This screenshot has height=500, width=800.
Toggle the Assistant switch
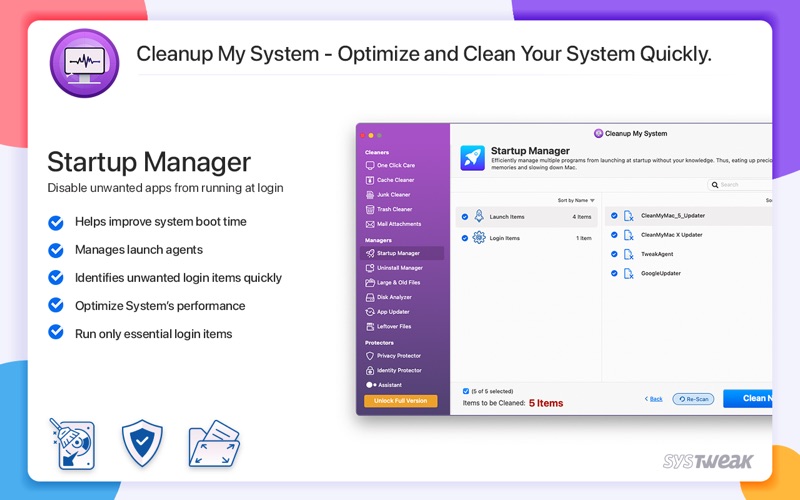click(x=371, y=385)
